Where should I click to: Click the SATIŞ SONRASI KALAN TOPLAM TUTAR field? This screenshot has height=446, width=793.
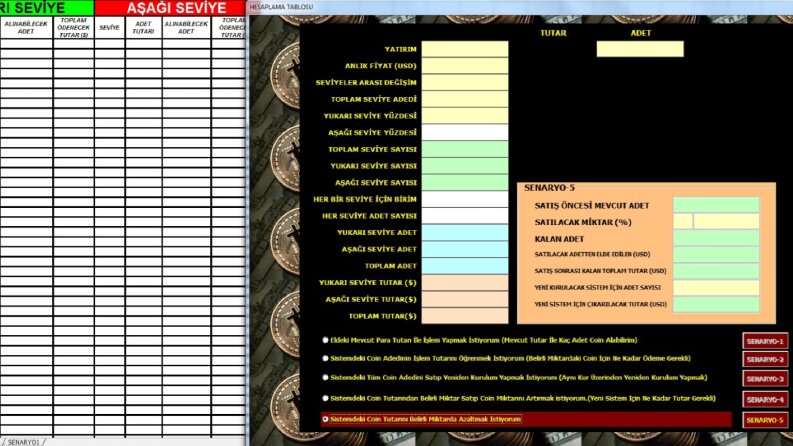[x=716, y=271]
